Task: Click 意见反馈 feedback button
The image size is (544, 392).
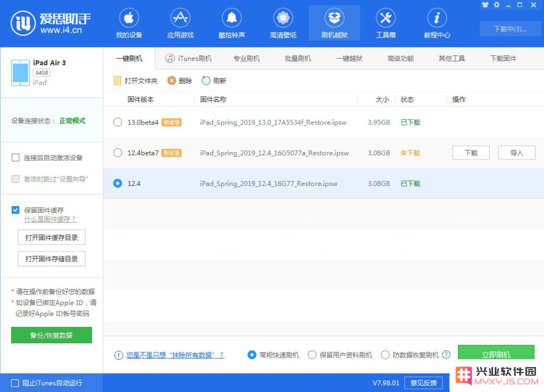Action: (x=423, y=383)
